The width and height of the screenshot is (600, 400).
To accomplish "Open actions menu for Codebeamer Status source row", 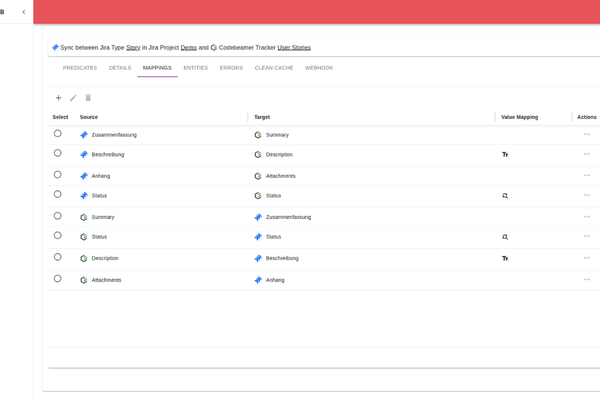I will pos(587,236).
